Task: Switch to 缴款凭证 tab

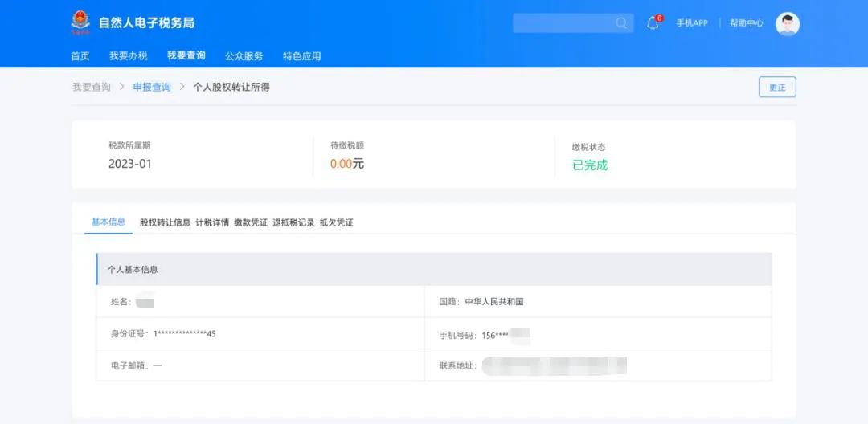Action: [251, 222]
